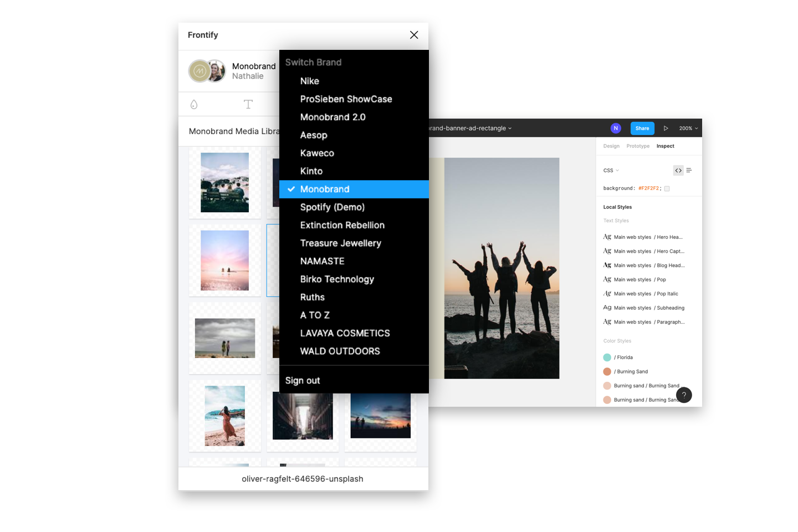This screenshot has width=798, height=532.
Task: Select pink sunset beach thumbnail
Action: pyautogui.click(x=225, y=260)
